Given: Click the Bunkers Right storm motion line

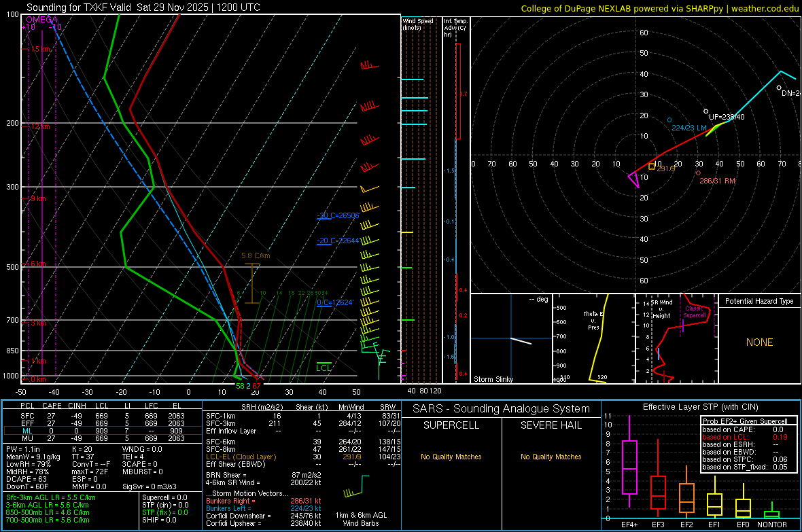Looking at the screenshot, I should 264,501.
